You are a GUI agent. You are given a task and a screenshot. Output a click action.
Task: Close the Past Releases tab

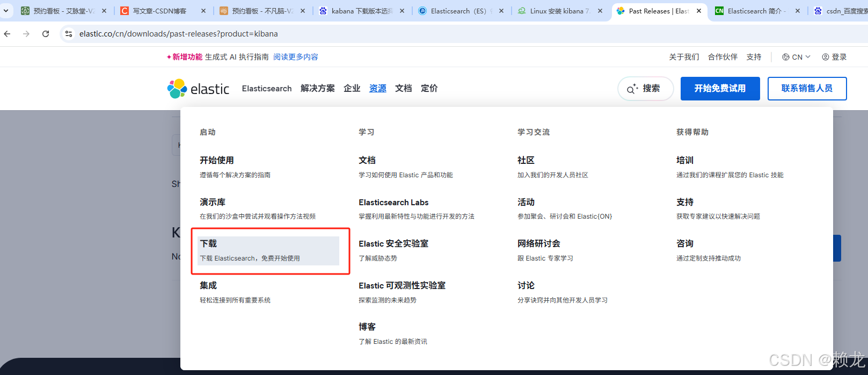(x=699, y=11)
